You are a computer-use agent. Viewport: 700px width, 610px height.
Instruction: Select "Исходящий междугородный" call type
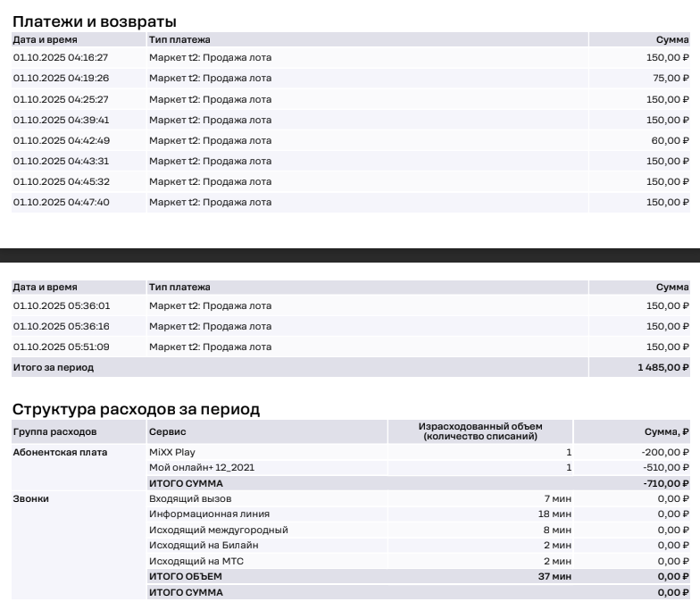(218, 531)
